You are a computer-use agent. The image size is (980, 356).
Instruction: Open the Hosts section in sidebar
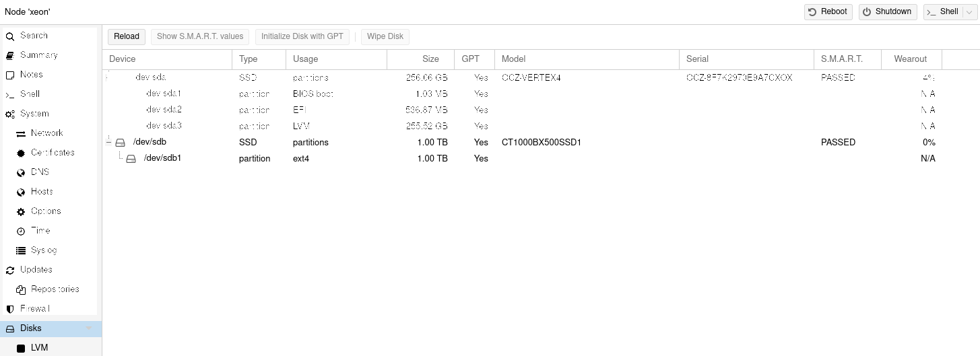pos(42,192)
